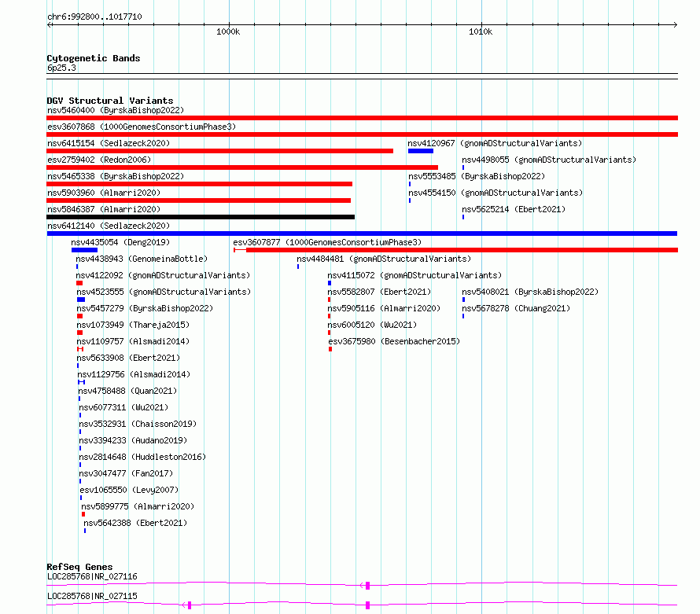Open nsv5633908 (Ebert2021) label
Viewport: 700px width, 614px height.
point(128,358)
